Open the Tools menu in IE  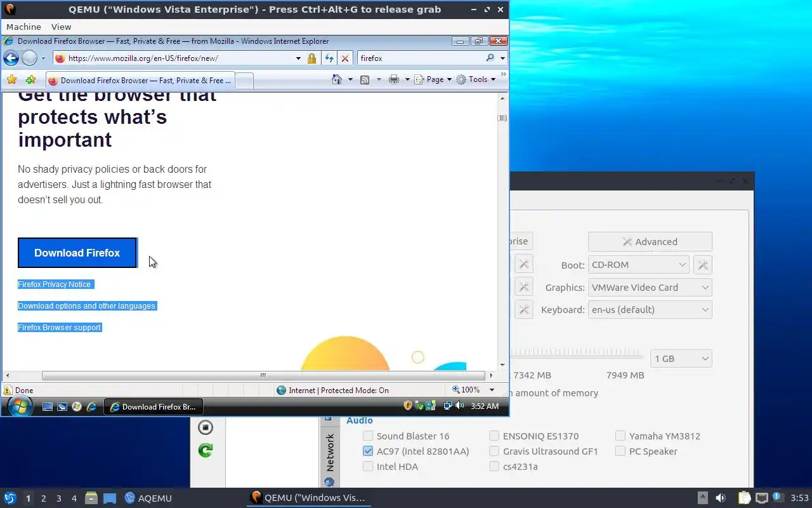pos(476,79)
